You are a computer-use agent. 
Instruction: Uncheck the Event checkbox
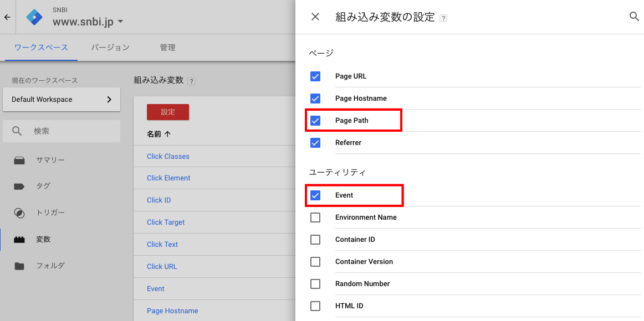click(315, 195)
